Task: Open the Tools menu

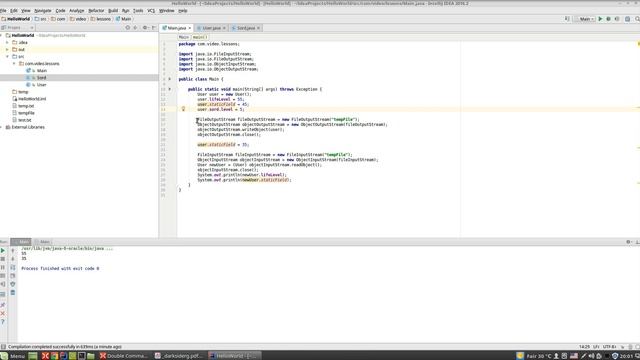Action: tap(138, 11)
